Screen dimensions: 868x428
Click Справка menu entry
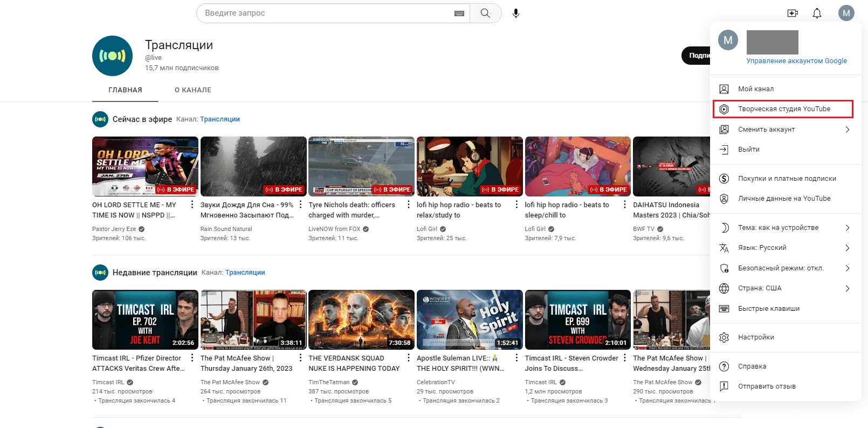click(x=786, y=366)
